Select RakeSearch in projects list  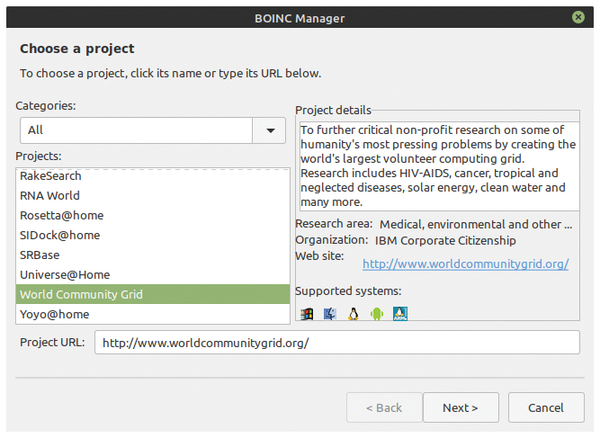point(153,176)
